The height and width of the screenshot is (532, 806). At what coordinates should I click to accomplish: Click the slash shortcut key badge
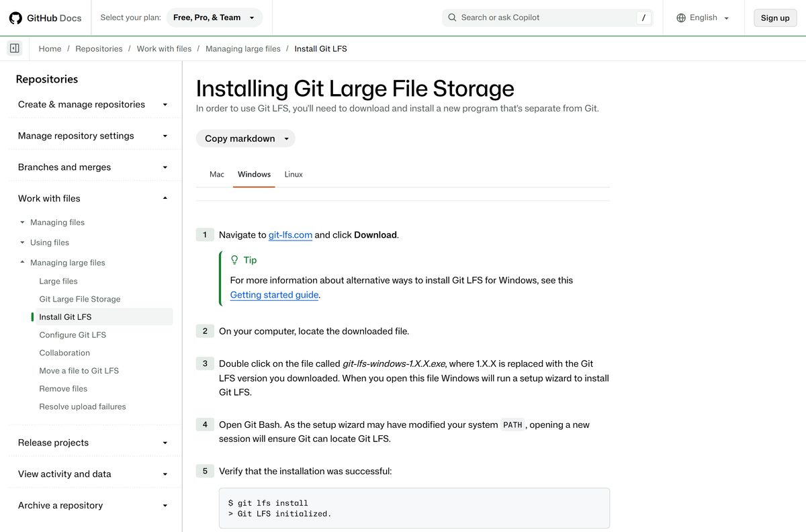[643, 18]
